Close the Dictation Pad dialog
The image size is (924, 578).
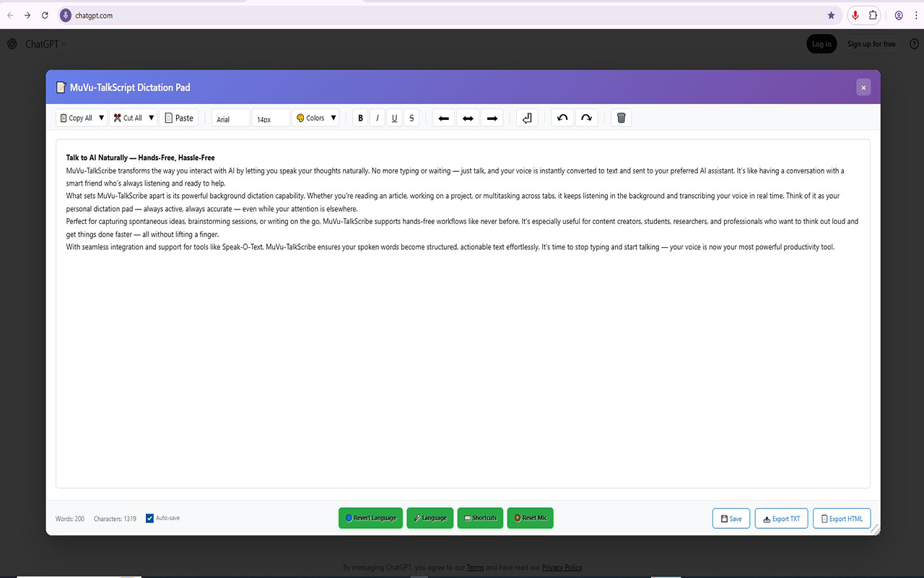(x=863, y=87)
